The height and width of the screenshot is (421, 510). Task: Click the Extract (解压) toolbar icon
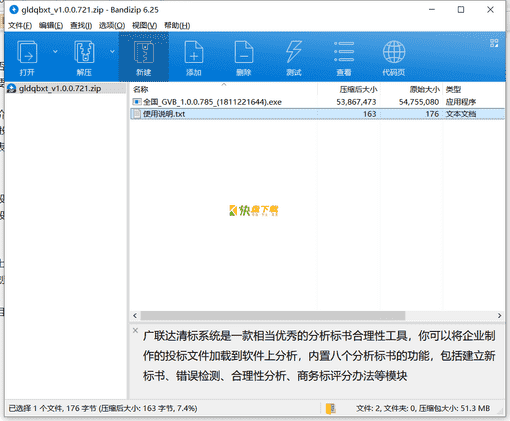[84, 52]
